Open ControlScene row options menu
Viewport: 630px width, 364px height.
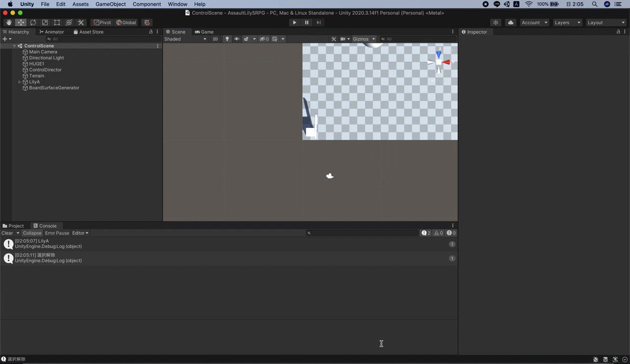pos(157,46)
